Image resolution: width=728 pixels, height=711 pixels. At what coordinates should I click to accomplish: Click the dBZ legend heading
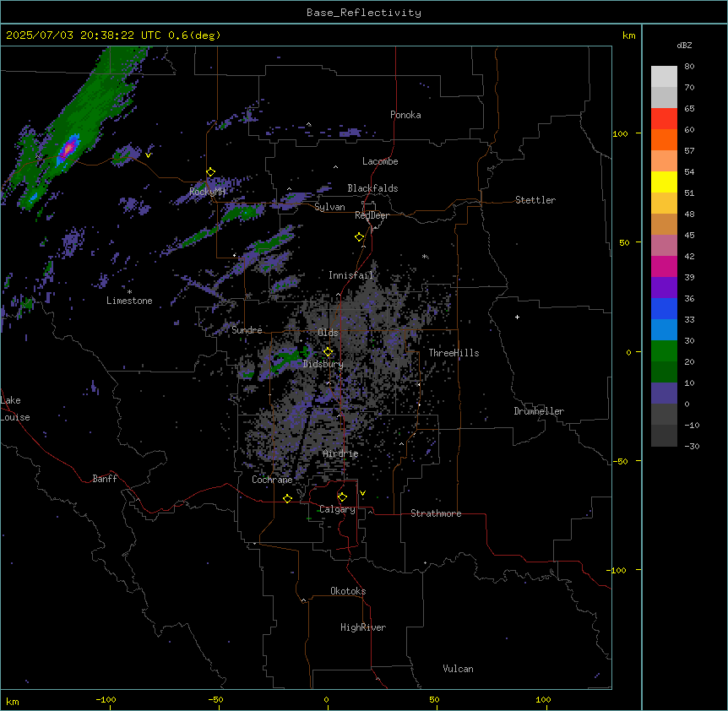[684, 46]
